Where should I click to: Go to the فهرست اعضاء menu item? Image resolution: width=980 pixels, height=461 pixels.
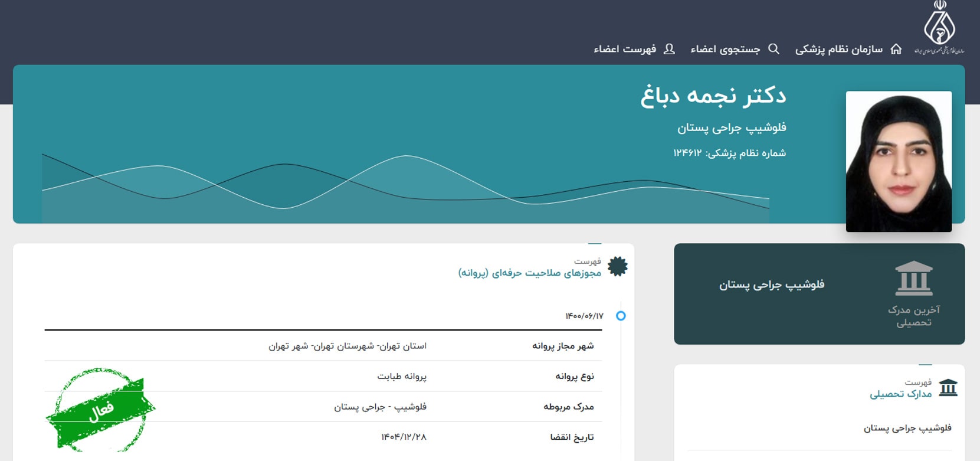(x=625, y=50)
